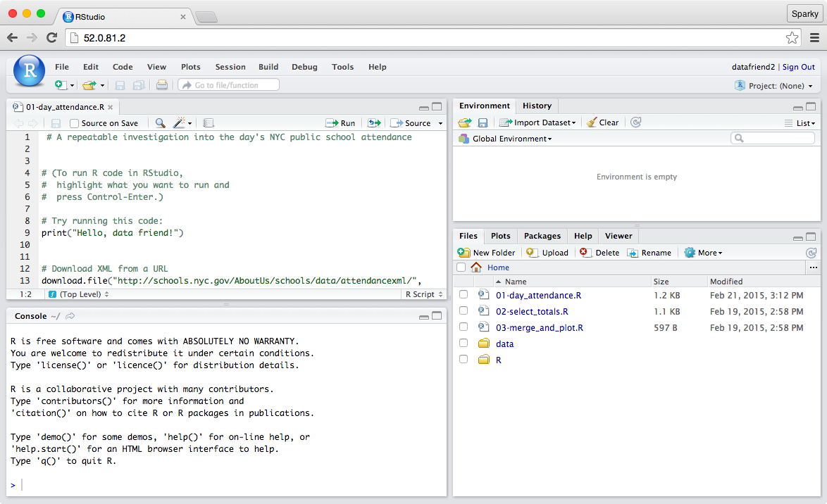Viewport: 827px width, 504px height.
Task: Click the re-run previous code region icon
Action: 374,123
